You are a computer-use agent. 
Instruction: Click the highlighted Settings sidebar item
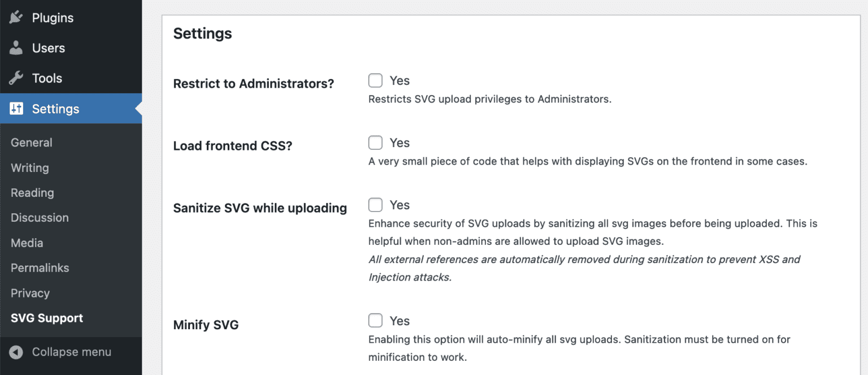55,109
